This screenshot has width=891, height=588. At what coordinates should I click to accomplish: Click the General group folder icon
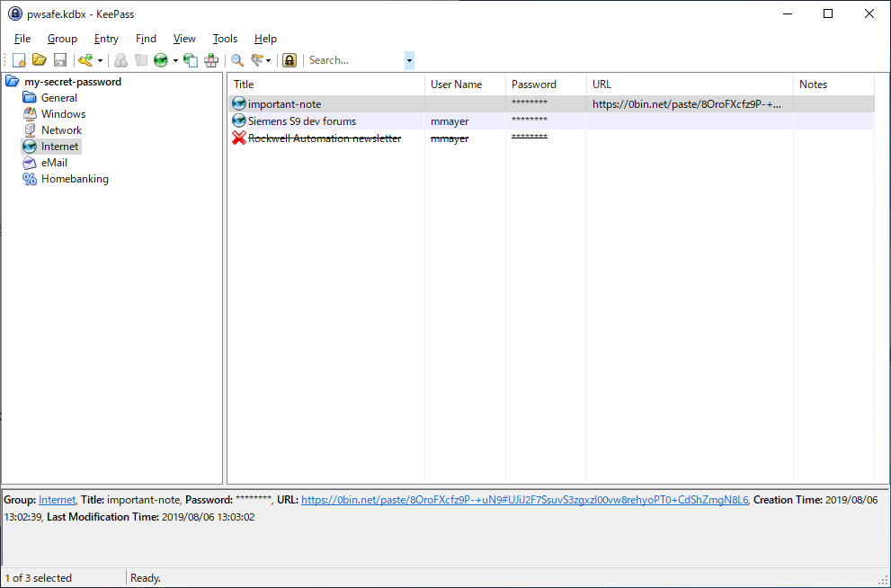30,98
